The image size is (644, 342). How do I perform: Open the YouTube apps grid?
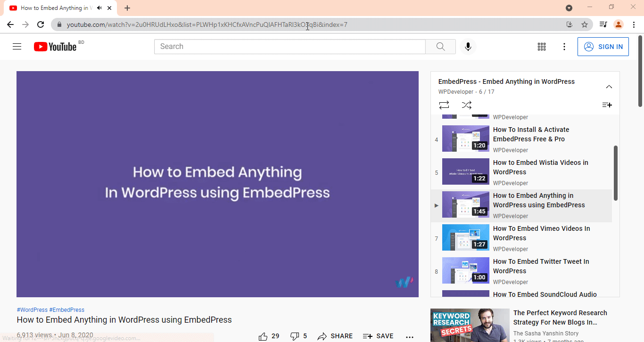click(x=542, y=47)
